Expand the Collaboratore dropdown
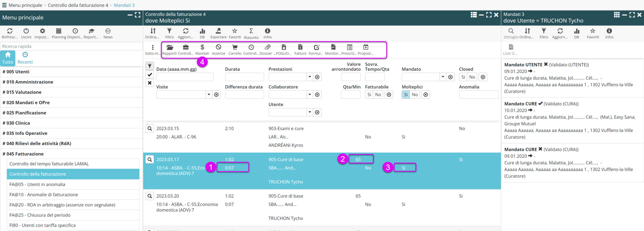This screenshot has height=231, width=644. click(310, 95)
